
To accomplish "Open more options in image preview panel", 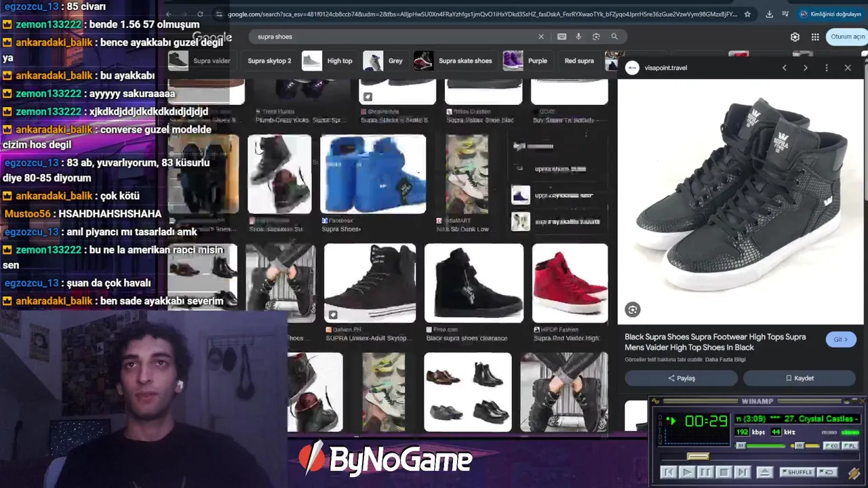I will coord(827,68).
